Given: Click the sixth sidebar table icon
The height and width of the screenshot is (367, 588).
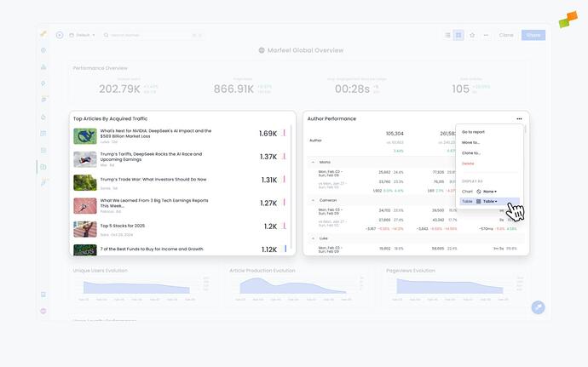Looking at the screenshot, I should pyautogui.click(x=43, y=134).
